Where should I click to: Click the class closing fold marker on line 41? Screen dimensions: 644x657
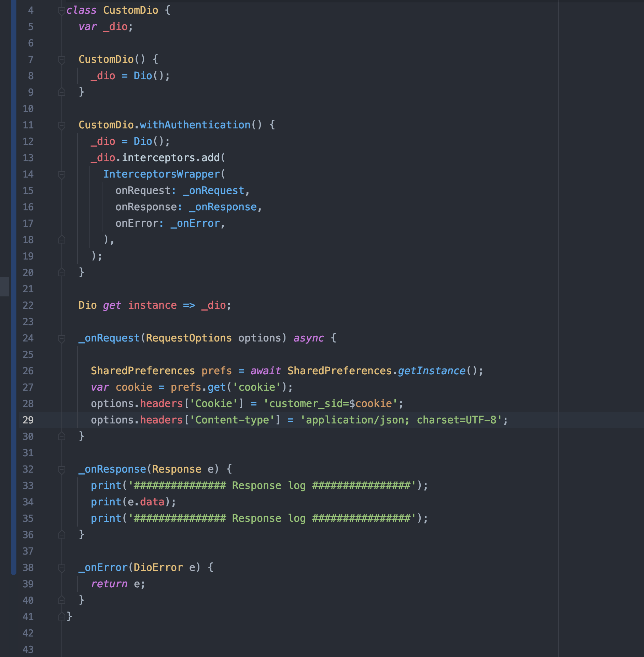62,617
